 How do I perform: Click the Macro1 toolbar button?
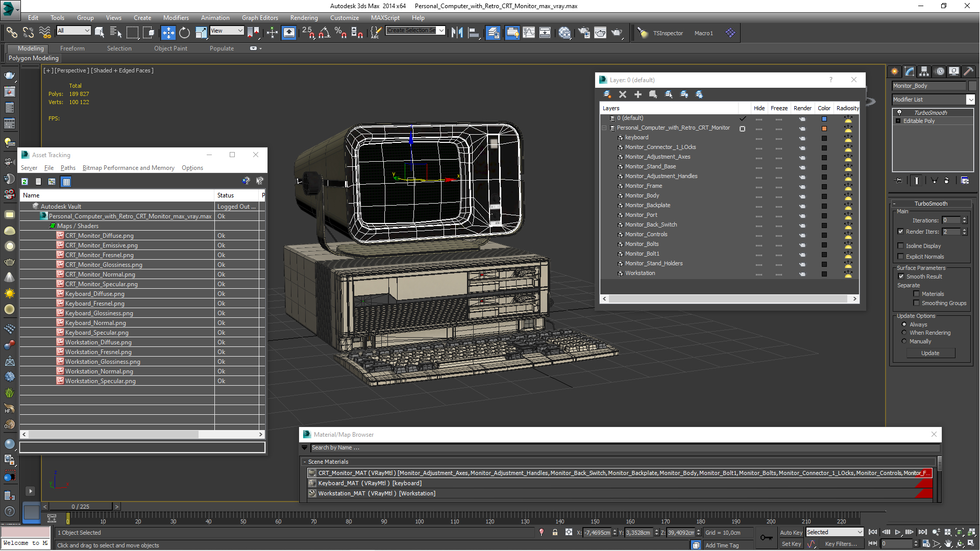coord(703,33)
